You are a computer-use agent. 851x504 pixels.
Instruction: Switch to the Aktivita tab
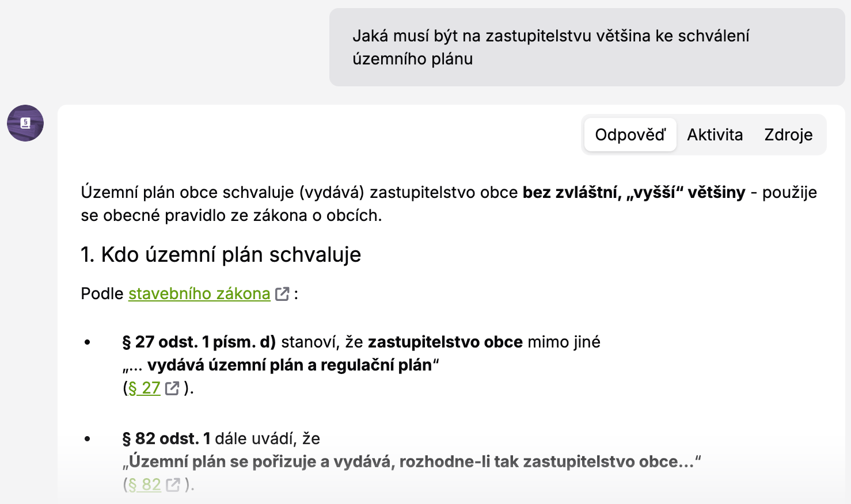point(715,135)
